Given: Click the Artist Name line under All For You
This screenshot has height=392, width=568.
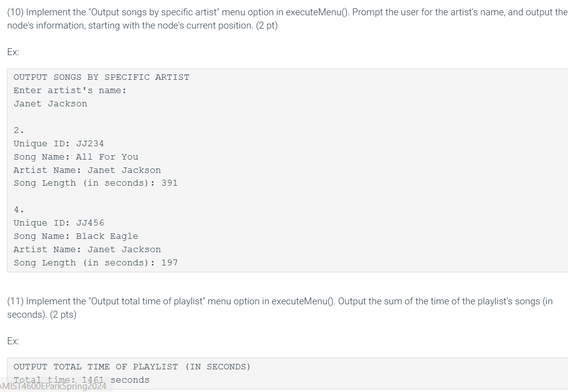Looking at the screenshot, I should [x=87, y=170].
